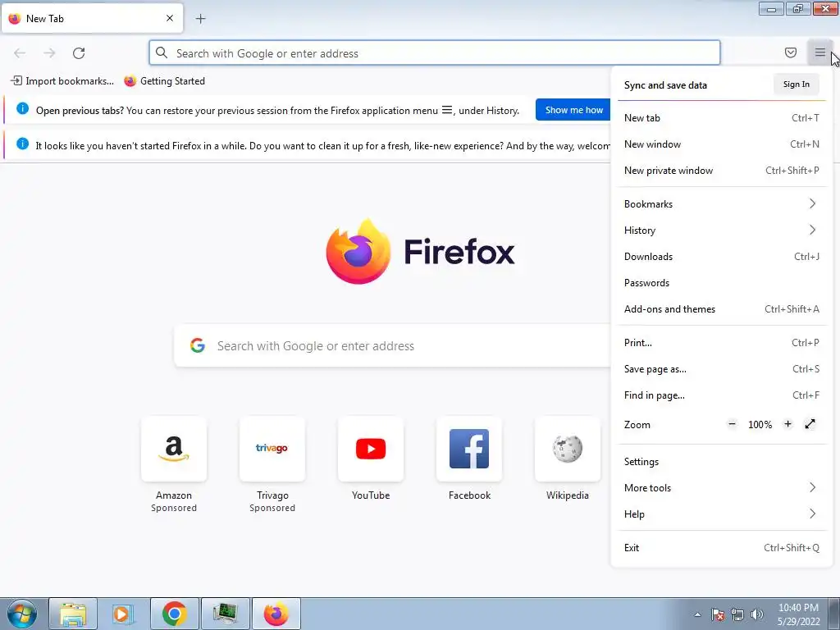This screenshot has width=840, height=630.
Task: Open Google Chrome from the taskbar
Action: pyautogui.click(x=174, y=614)
